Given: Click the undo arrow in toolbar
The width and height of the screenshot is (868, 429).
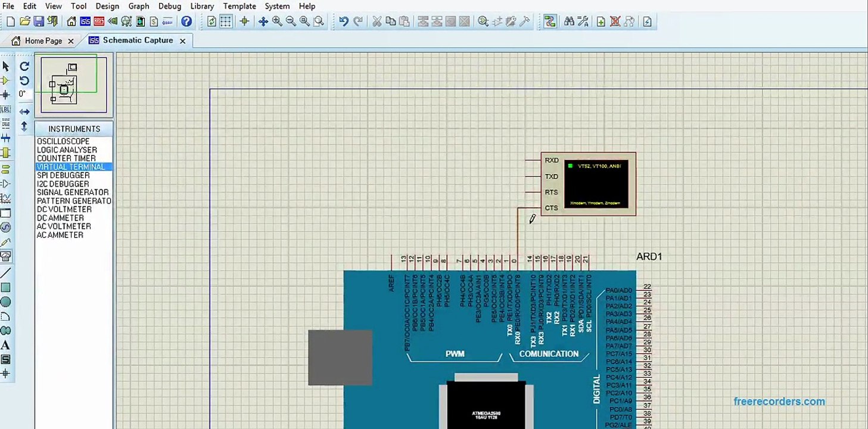Looking at the screenshot, I should coord(344,21).
